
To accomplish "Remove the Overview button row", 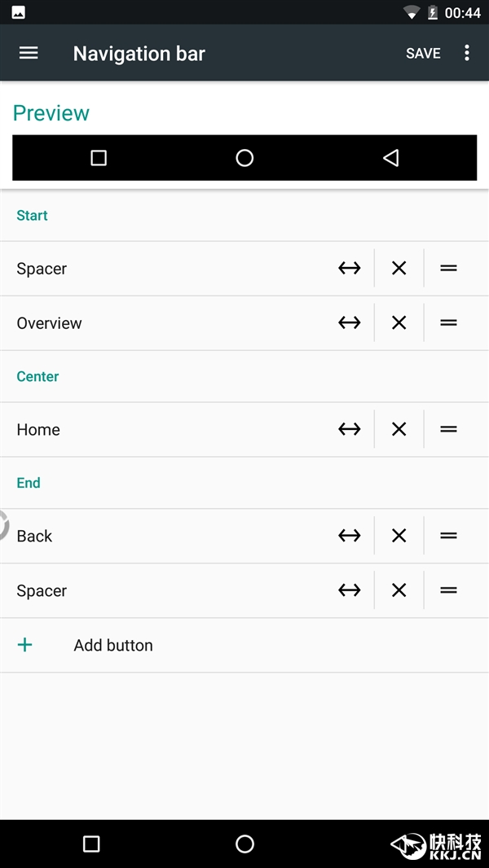I will (399, 323).
